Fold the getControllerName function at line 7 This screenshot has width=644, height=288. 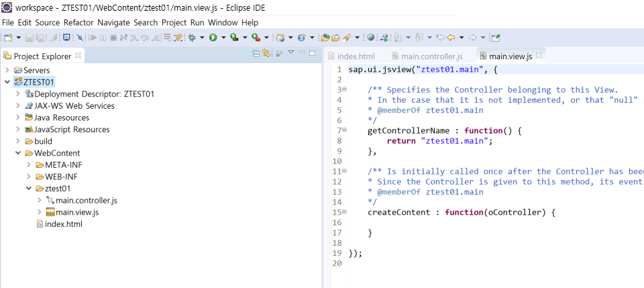344,130
